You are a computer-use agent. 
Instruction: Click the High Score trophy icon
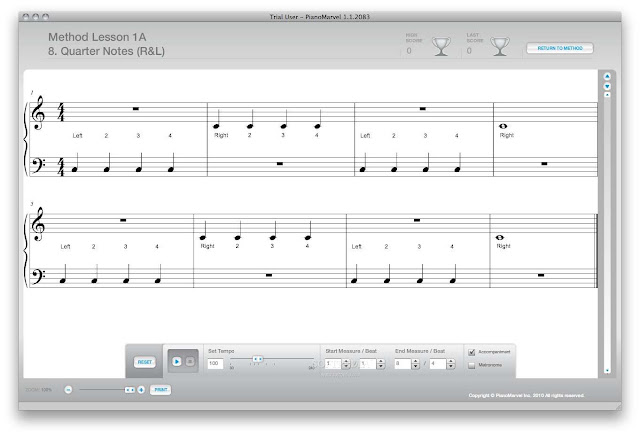(441, 47)
